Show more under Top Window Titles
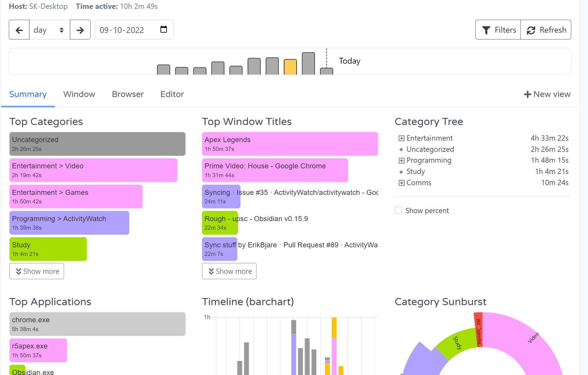Image resolution: width=588 pixels, height=375 pixels. click(x=229, y=271)
